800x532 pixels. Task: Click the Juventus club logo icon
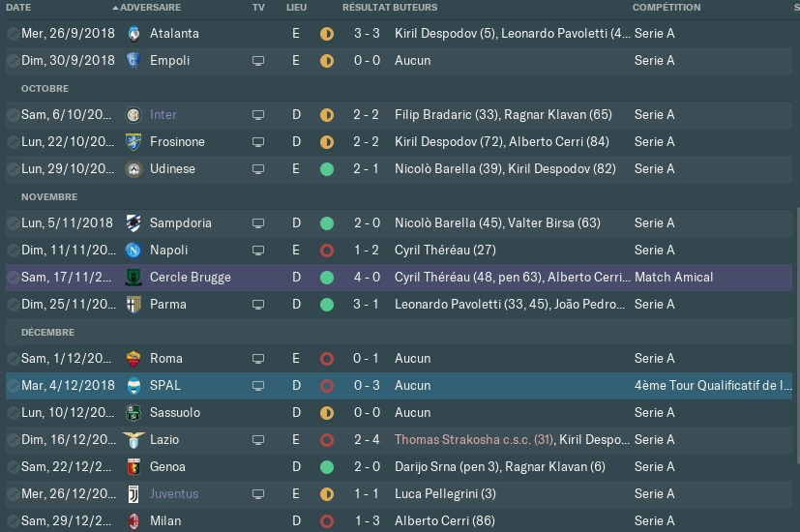tap(133, 493)
